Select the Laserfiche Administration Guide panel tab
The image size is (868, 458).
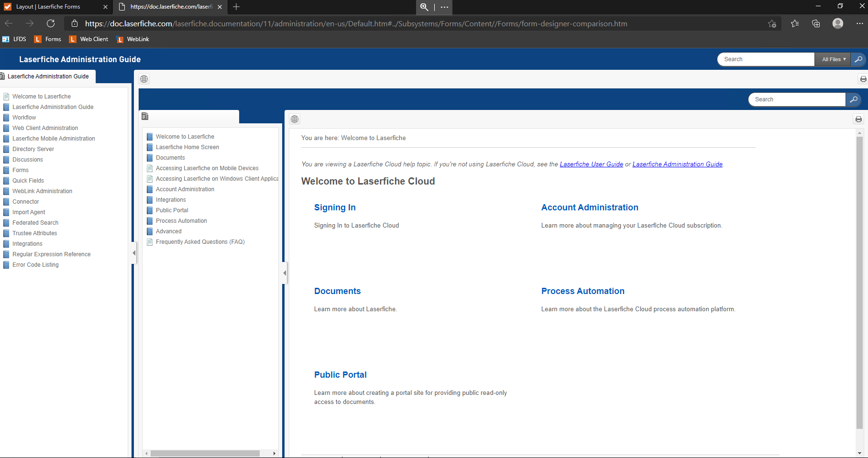click(48, 76)
